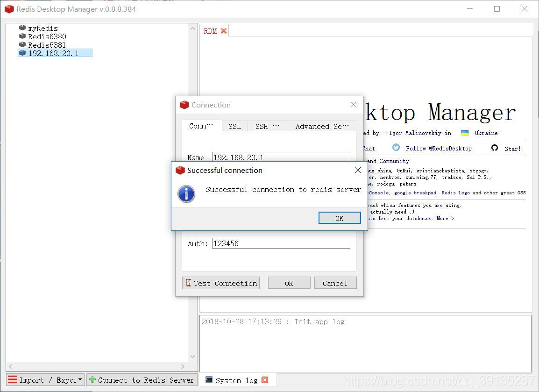The image size is (539, 392).
Task: Click Redis logo in Successful connection title
Action: [180, 170]
